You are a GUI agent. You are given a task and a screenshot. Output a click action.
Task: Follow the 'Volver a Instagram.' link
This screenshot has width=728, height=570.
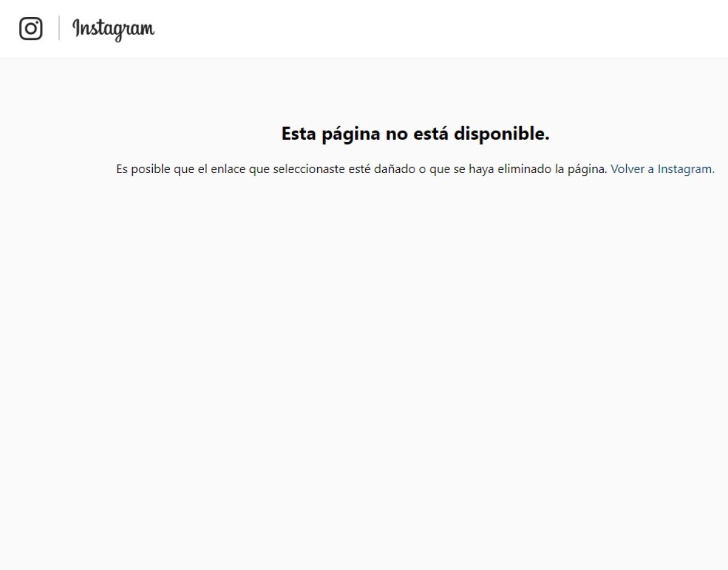click(x=662, y=169)
